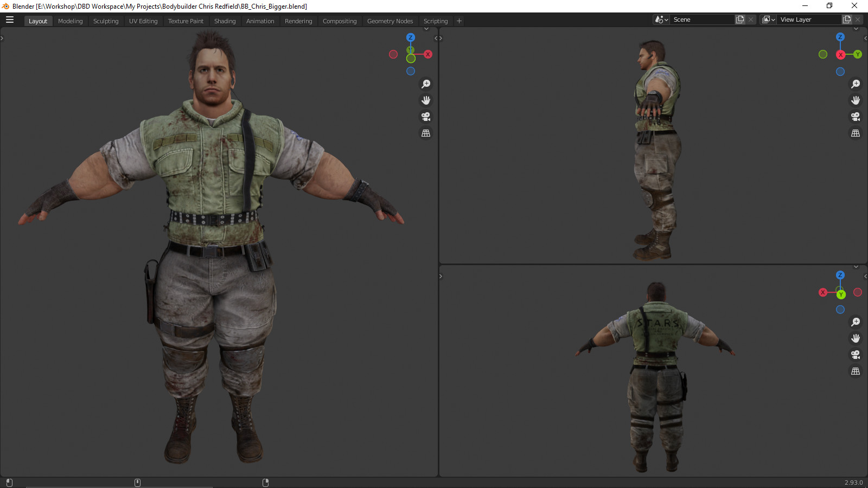Create a new scene with the copy icon
Screen dimensions: 868x488
click(740, 20)
